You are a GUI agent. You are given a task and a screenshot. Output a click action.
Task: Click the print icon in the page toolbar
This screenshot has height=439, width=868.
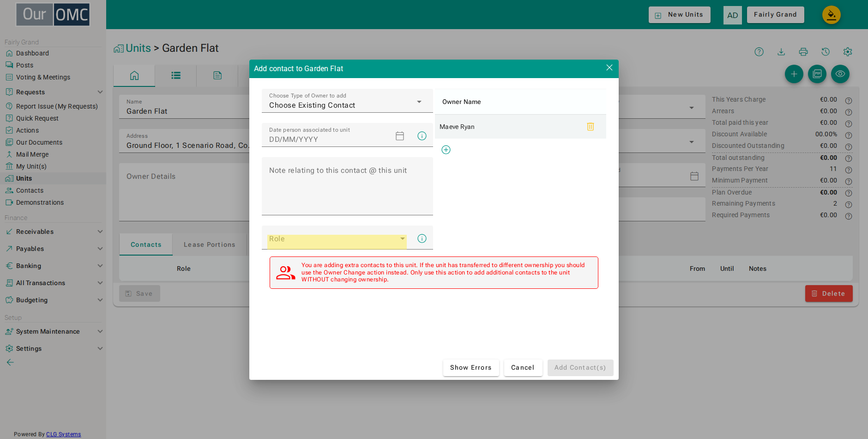point(803,52)
